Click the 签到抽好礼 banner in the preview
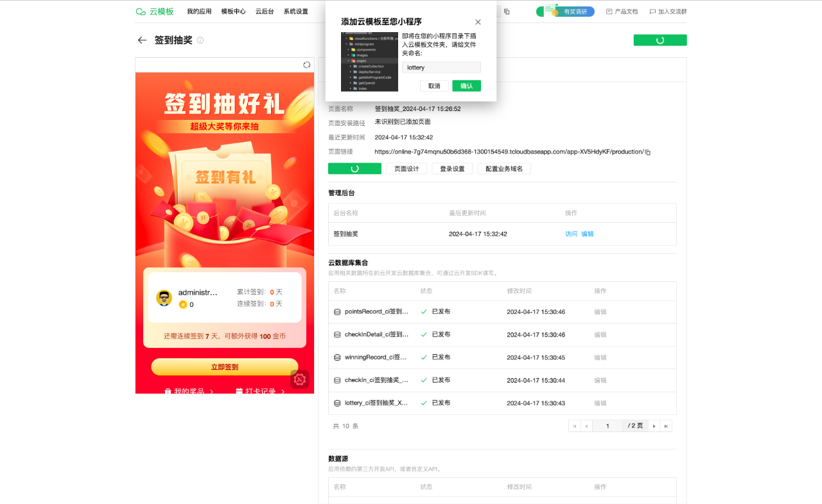The width and height of the screenshot is (822, 504). coord(225,103)
